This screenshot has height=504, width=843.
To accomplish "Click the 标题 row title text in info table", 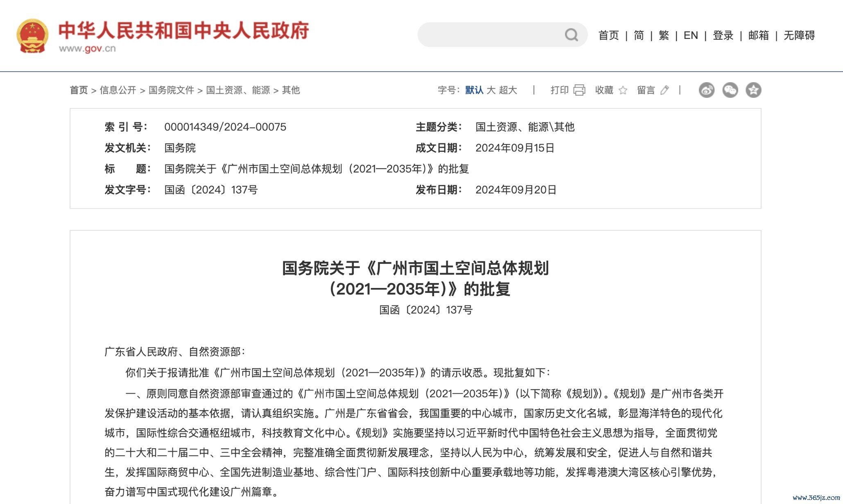I will (316, 169).
